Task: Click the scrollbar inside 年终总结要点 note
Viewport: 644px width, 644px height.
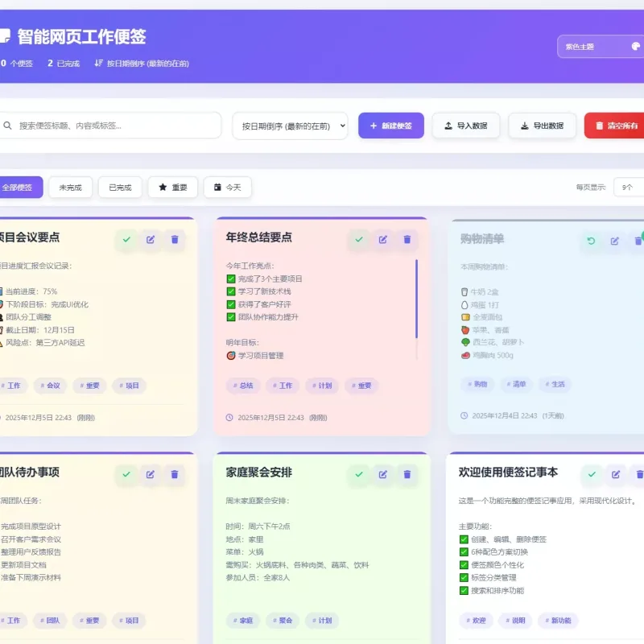Action: point(416,299)
